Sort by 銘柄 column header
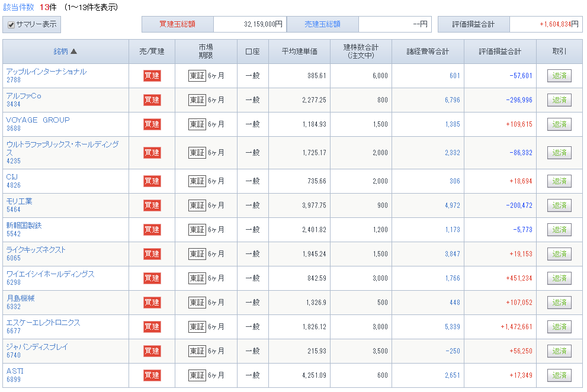This screenshot has width=587, height=392. (x=65, y=52)
